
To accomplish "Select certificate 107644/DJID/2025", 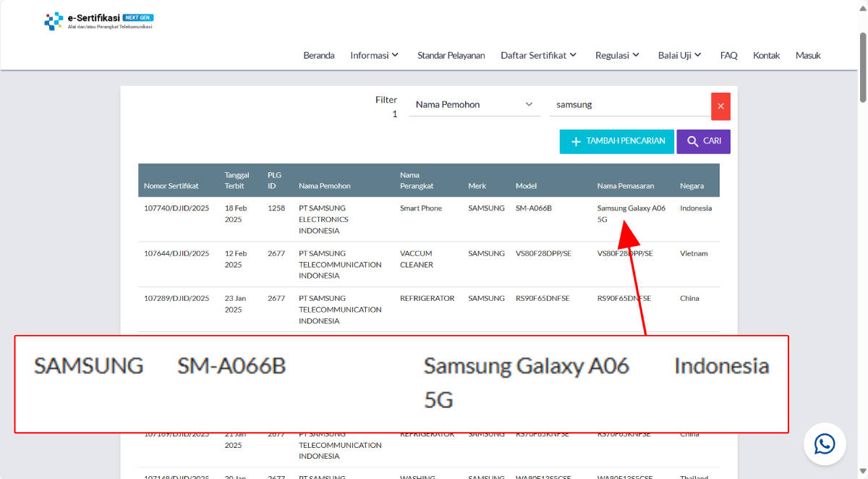I will tap(176, 253).
